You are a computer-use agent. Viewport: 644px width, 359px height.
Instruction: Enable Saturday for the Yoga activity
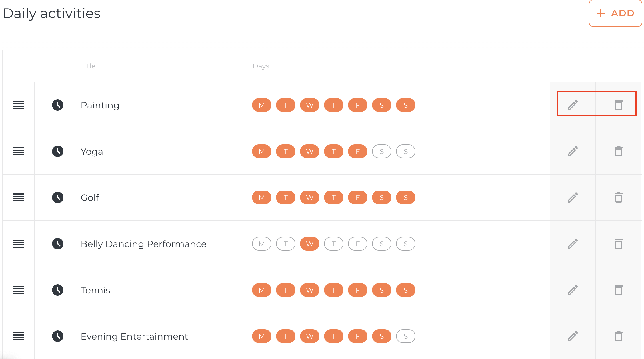(381, 151)
